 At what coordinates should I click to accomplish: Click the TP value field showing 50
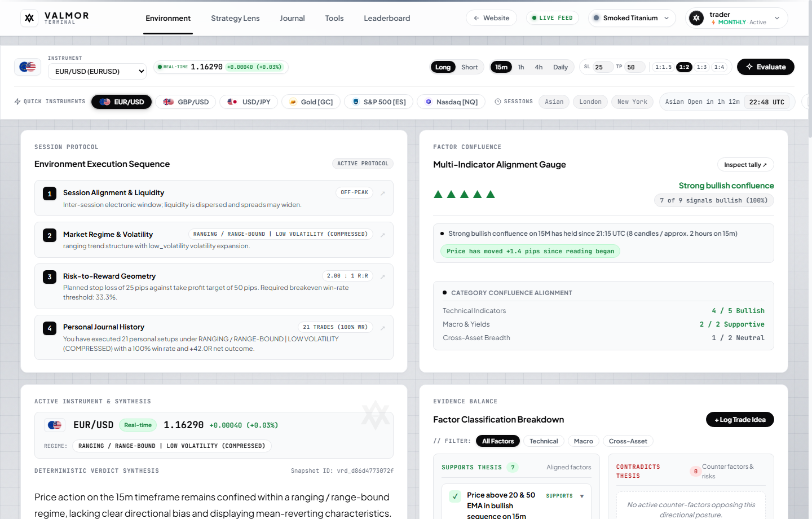[x=634, y=67]
